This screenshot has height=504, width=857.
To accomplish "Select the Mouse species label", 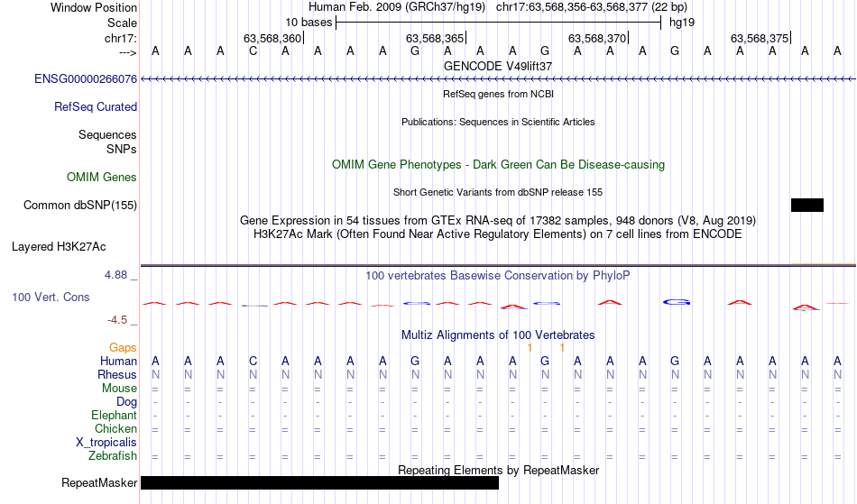I will coord(119,389).
